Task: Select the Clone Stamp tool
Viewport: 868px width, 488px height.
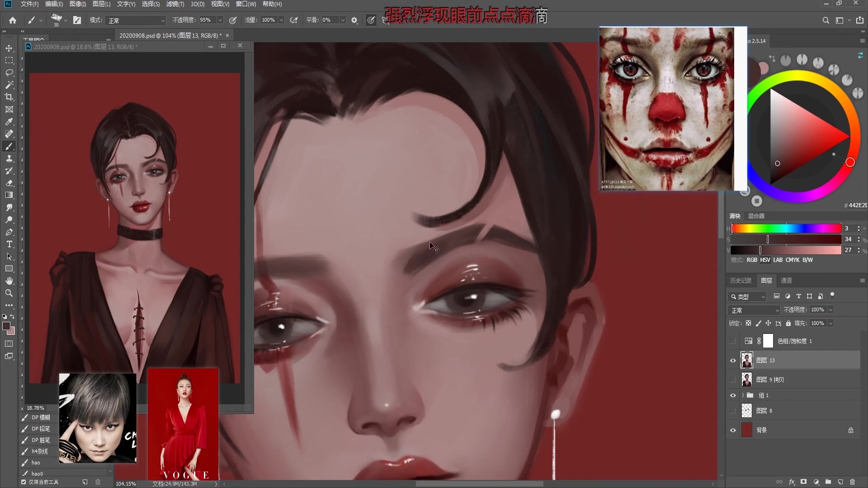Action: (x=9, y=159)
